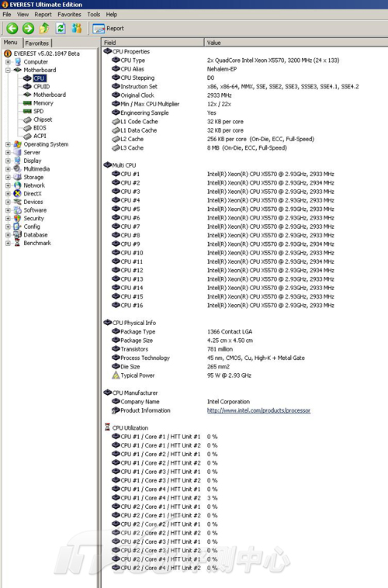Select Motherboard sub-item under Motherboard
The height and width of the screenshot is (588, 388).
(50, 95)
